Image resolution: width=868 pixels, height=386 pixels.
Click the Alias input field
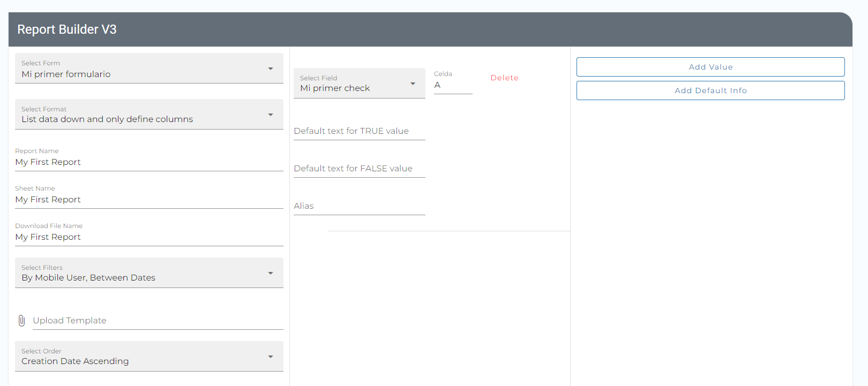coord(359,206)
